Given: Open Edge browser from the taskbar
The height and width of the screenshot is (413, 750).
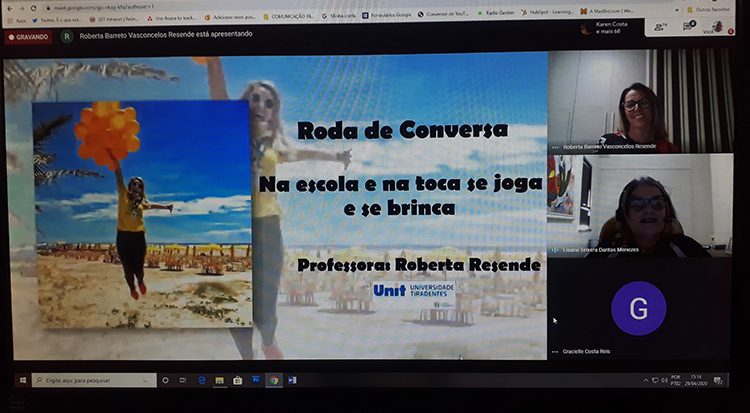Looking at the screenshot, I should [201, 380].
